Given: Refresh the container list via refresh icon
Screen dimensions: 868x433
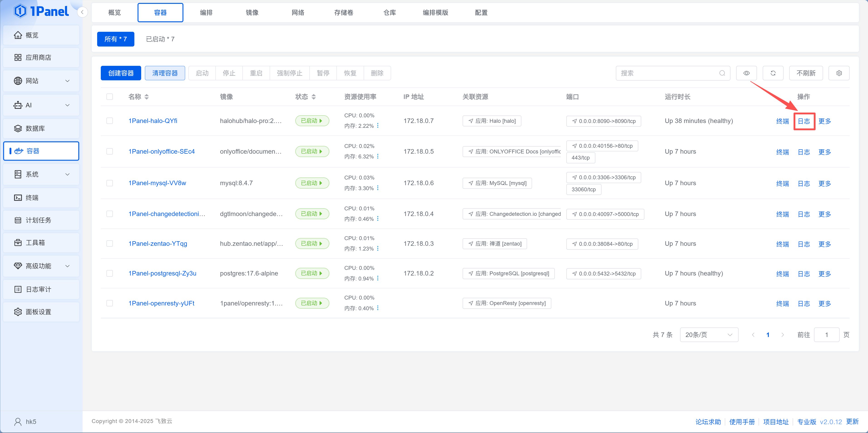Looking at the screenshot, I should (773, 73).
